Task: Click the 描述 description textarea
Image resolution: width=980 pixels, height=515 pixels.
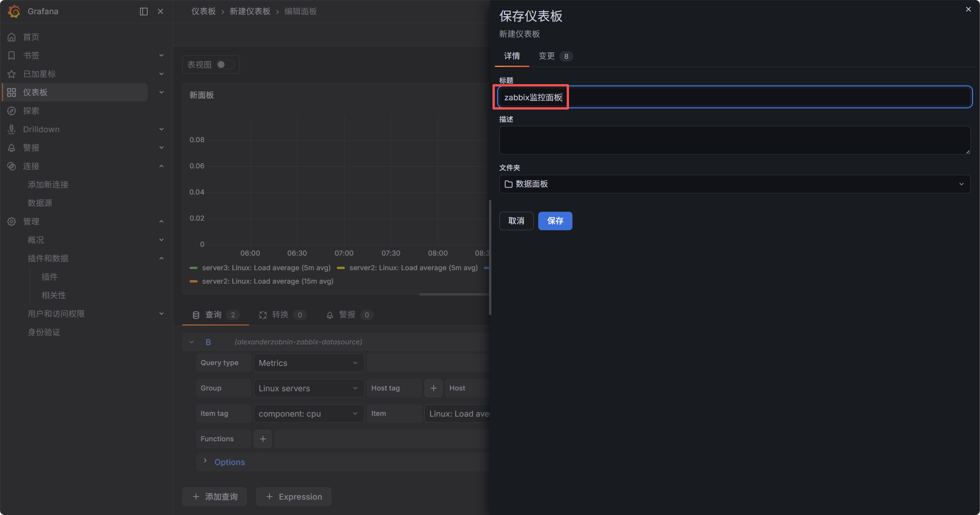Action: [x=735, y=140]
